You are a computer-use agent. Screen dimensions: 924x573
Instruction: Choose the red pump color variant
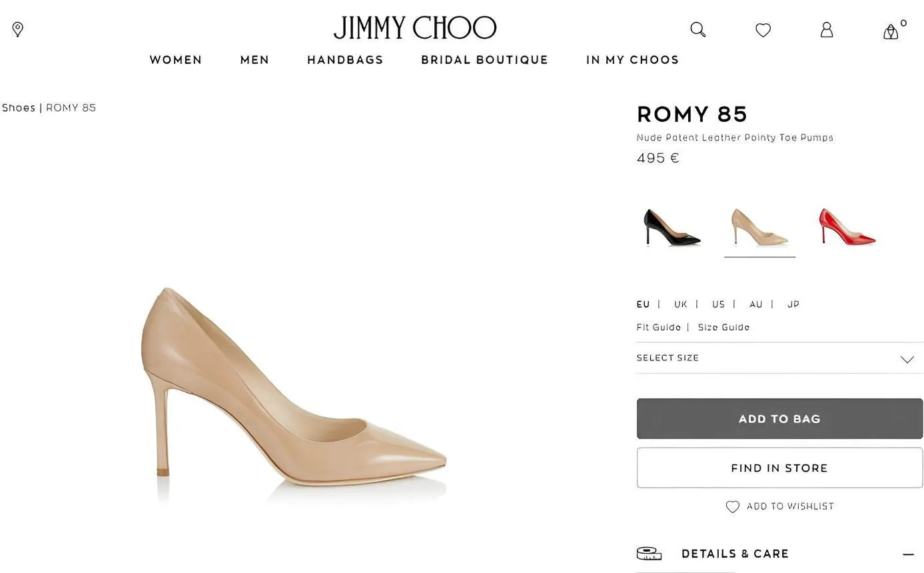click(x=847, y=227)
